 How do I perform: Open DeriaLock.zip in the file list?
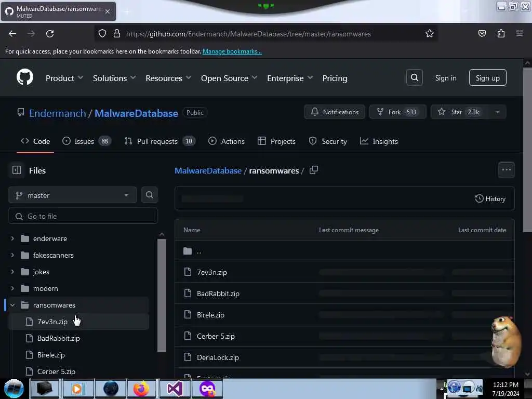pos(218,357)
